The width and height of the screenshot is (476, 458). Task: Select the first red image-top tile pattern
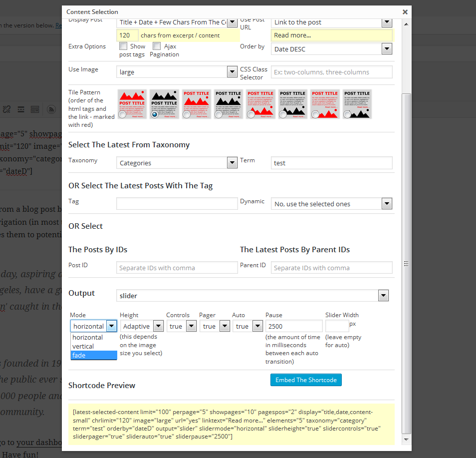click(x=132, y=104)
